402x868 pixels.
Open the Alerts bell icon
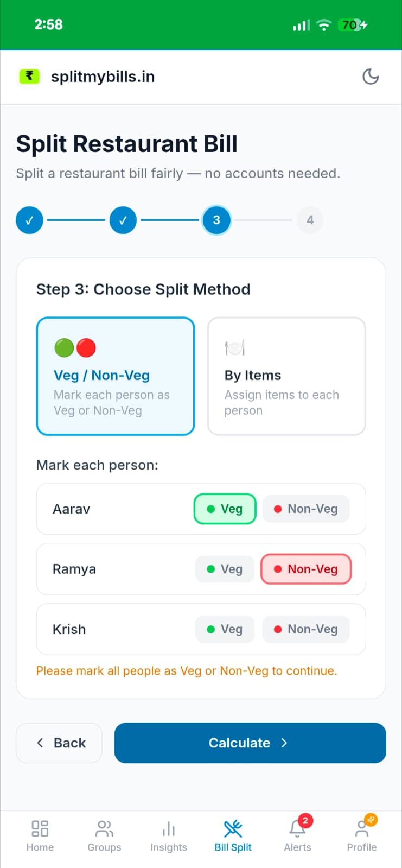click(x=297, y=829)
